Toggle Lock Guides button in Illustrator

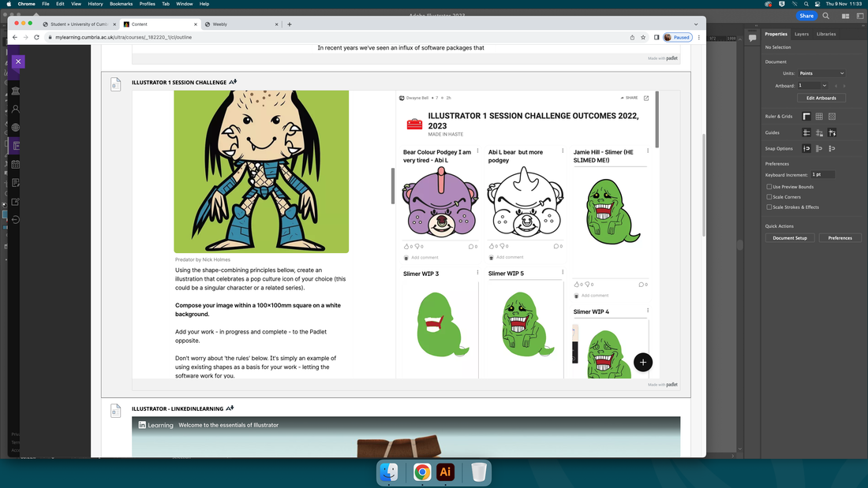[x=819, y=132]
